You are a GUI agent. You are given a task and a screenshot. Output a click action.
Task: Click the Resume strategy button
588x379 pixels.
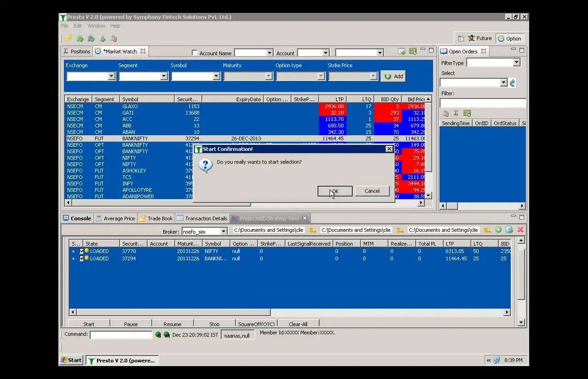(172, 324)
